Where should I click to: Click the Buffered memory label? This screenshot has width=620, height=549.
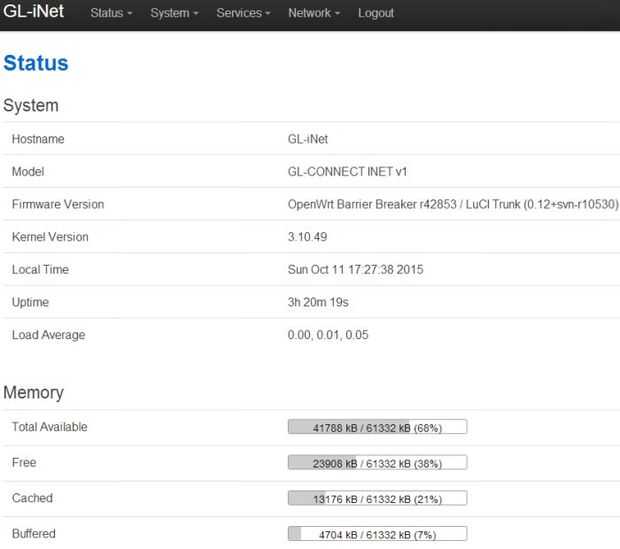click(34, 534)
